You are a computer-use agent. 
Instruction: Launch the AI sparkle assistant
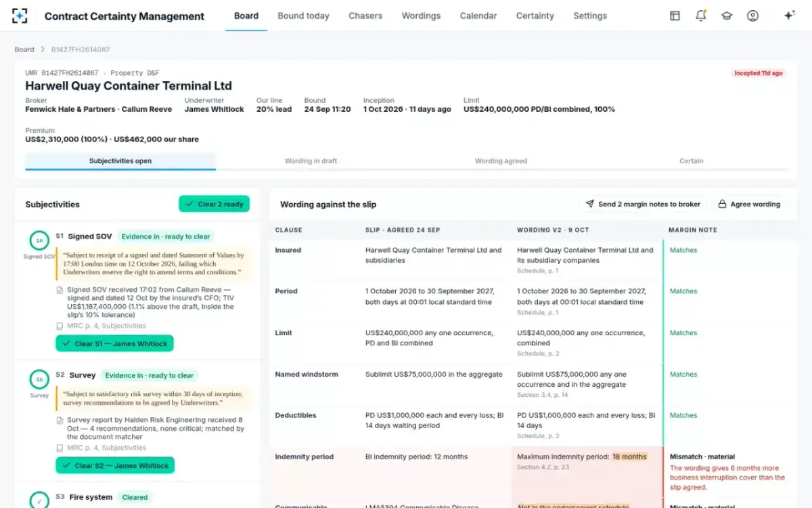[x=789, y=16]
